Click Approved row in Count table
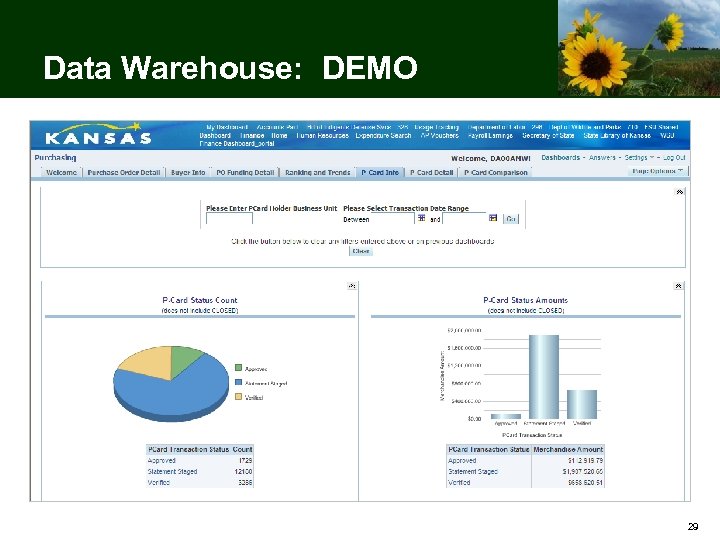 click(199, 461)
